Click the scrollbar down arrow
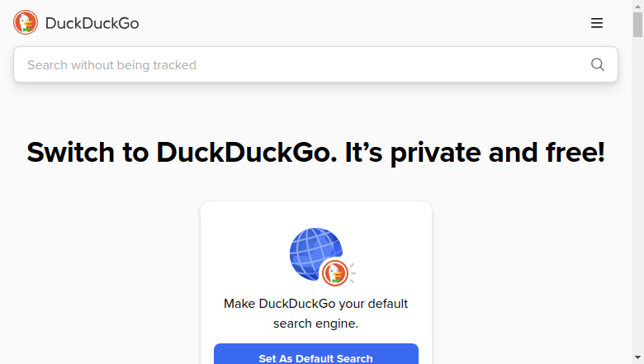Image resolution: width=644 pixels, height=364 pixels. click(638, 357)
